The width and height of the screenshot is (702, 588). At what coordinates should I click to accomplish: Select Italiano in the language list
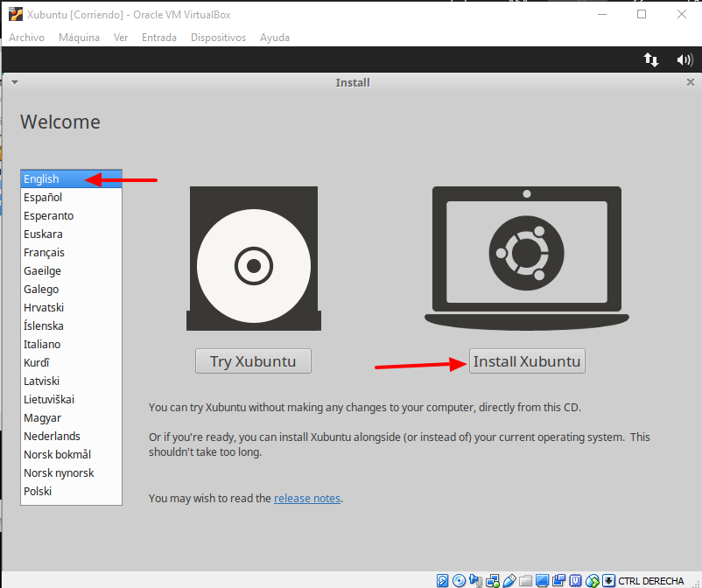coord(71,344)
